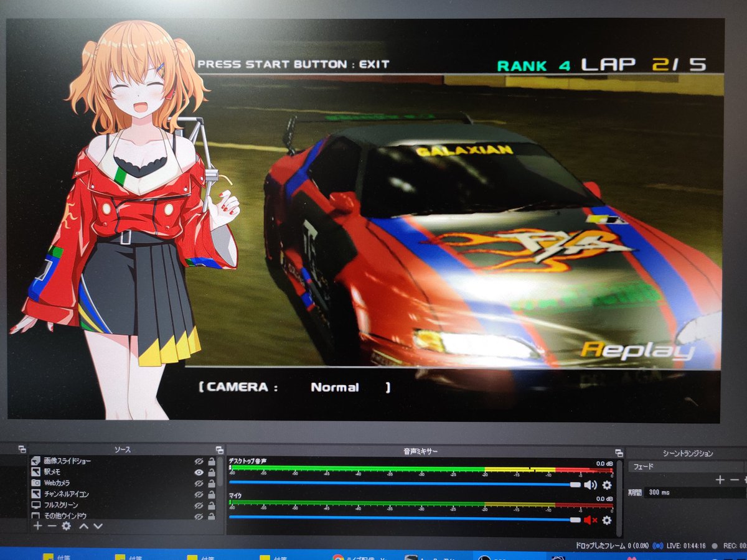Click the 駅メモ image source icon
This screenshot has height=560, width=747.
pos(36,472)
